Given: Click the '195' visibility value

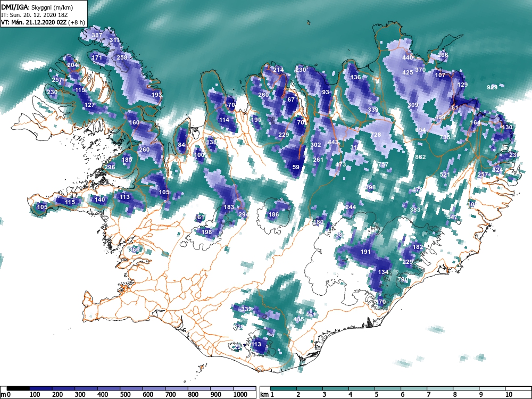Looking at the screenshot, I should click(x=256, y=119).
